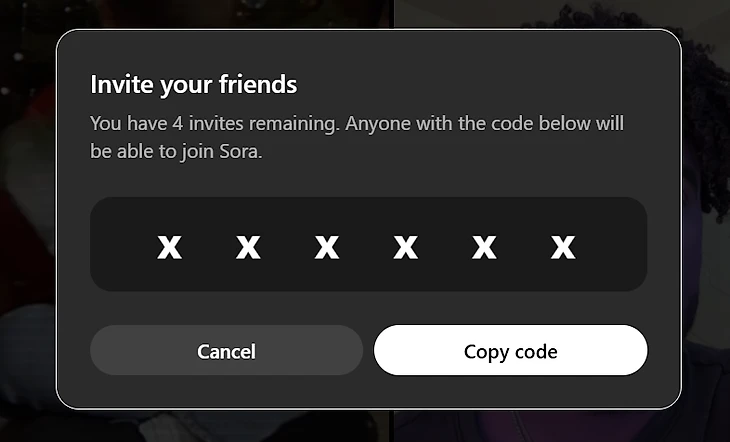
Task: Click empty space right of dialog heading
Action: pos(480,84)
